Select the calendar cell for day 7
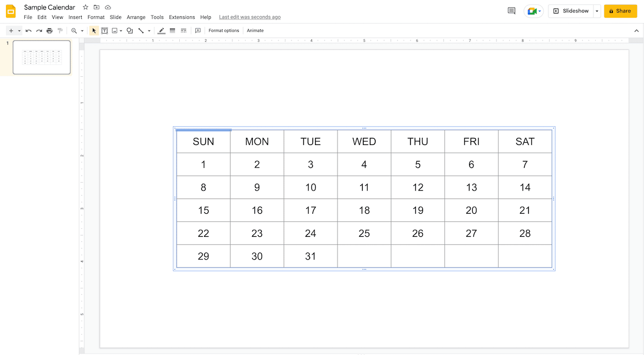644x355 pixels. 525,164
